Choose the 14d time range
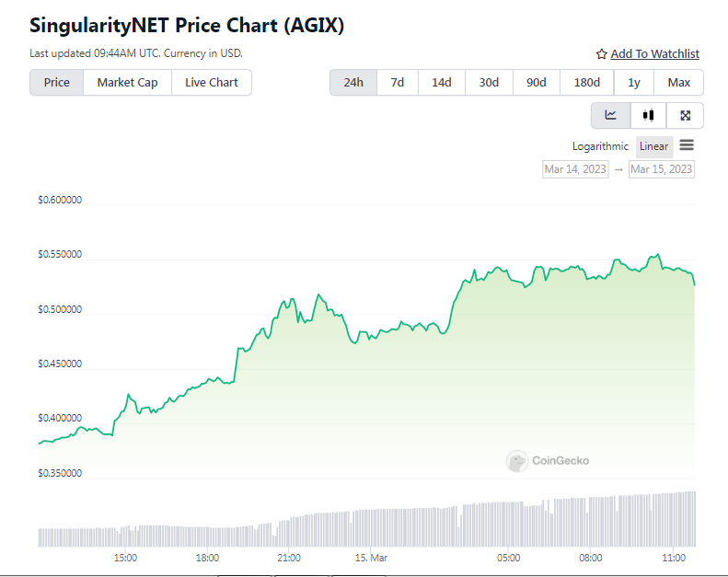Screen dimensions: 728x577 coord(442,83)
